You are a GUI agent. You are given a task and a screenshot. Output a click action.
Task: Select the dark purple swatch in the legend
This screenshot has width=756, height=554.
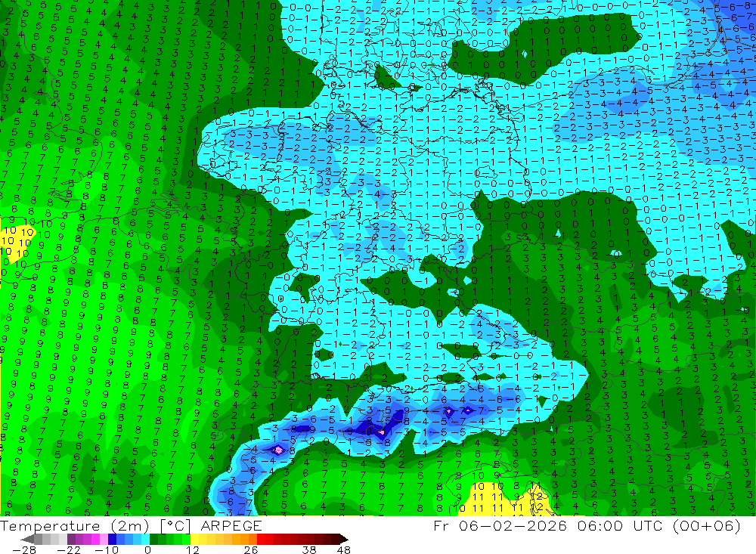pos(71,539)
